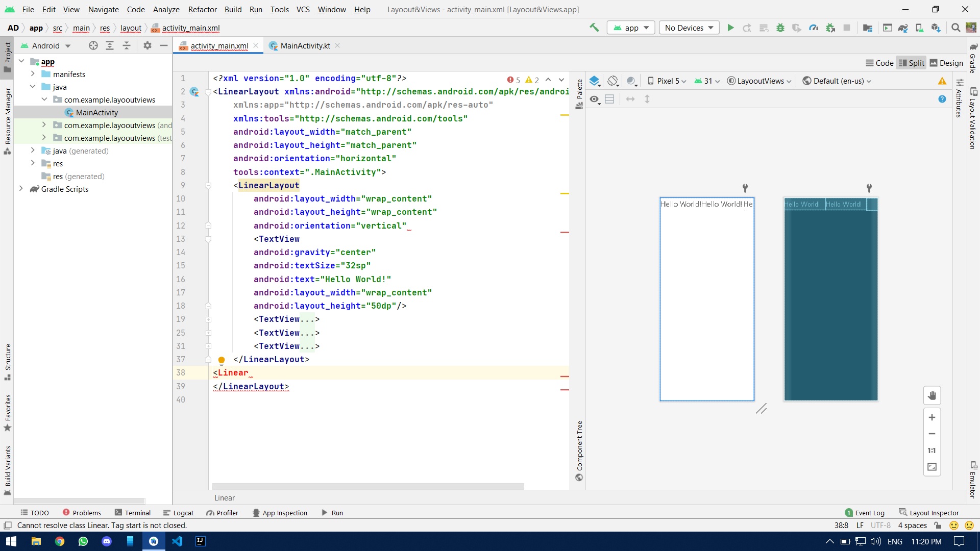Zoom in the design preview with plus
The width and height of the screenshot is (980, 551).
[x=932, y=417]
